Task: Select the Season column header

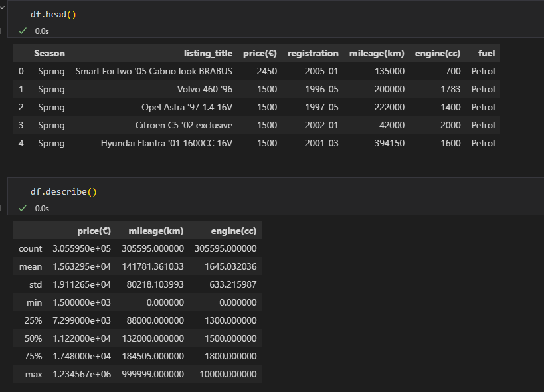Action: tap(49, 53)
